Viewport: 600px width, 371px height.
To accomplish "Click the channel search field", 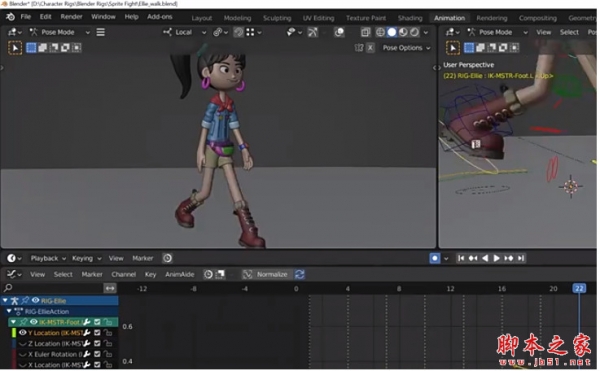I will click(52, 288).
